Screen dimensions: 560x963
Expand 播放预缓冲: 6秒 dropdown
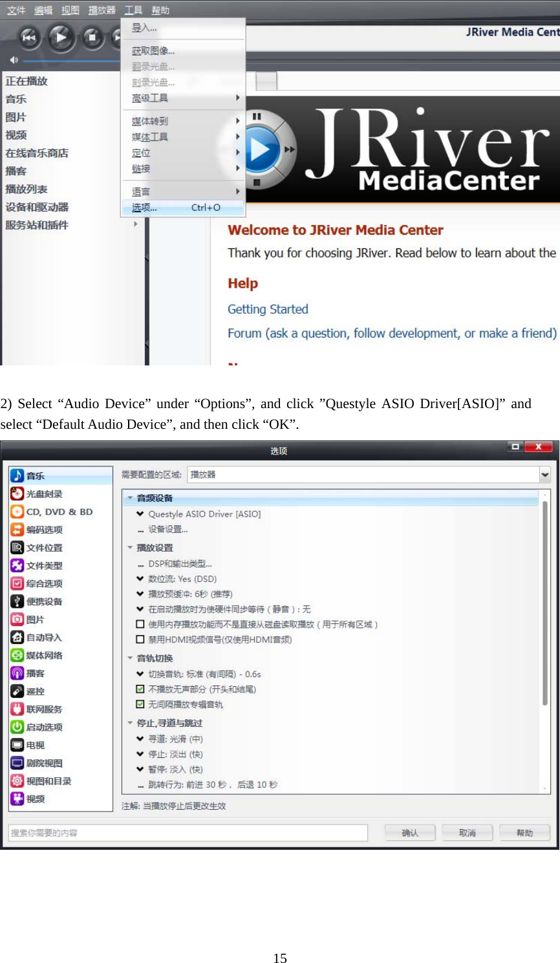click(140, 594)
